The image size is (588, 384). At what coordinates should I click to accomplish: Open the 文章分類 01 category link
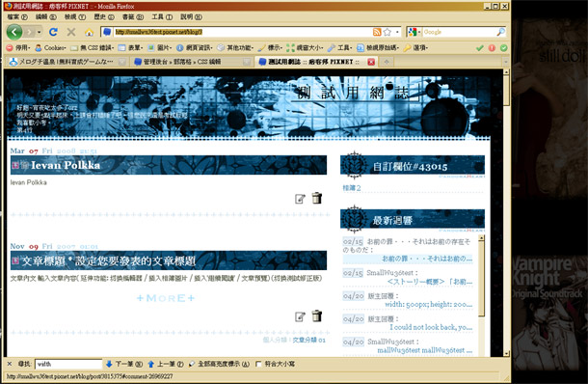309,340
